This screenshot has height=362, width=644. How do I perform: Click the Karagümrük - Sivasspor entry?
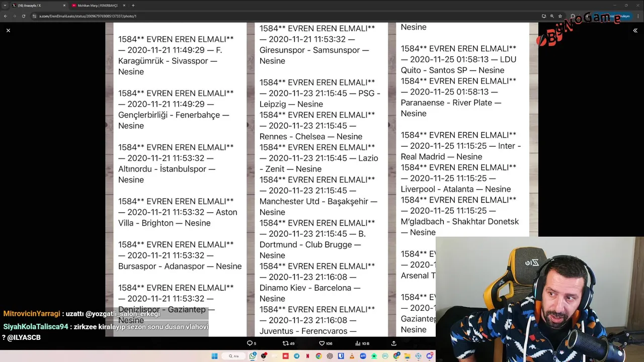click(x=176, y=55)
